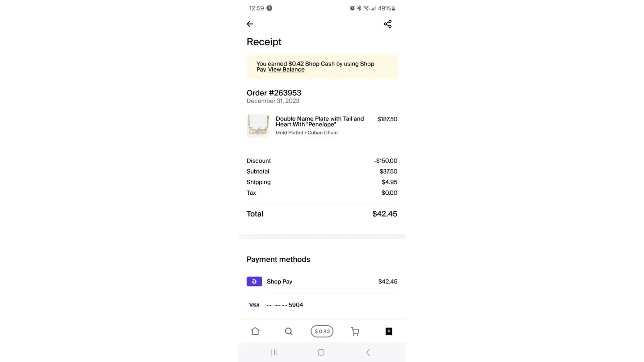Go to the Home tab icon
The image size is (644, 362).
pyautogui.click(x=255, y=331)
